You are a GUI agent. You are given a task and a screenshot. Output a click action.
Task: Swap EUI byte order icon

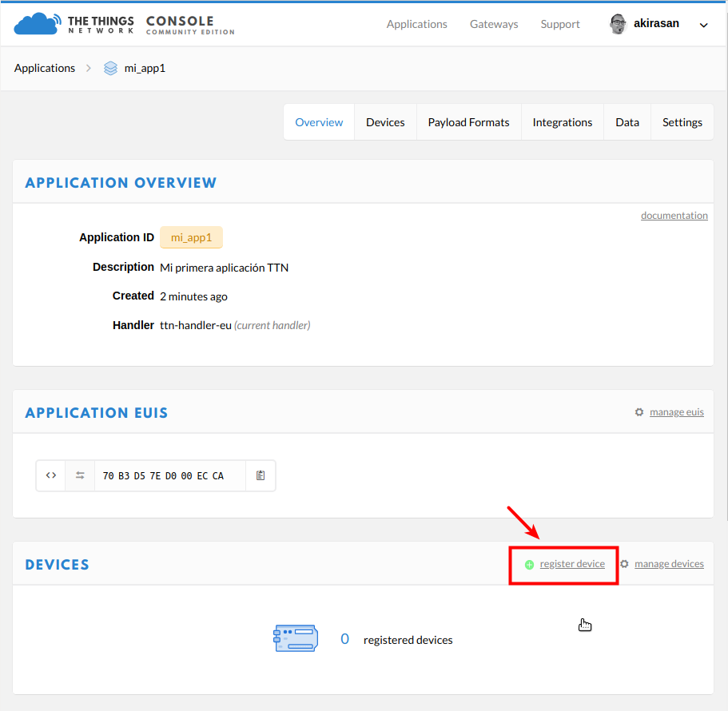click(x=80, y=475)
